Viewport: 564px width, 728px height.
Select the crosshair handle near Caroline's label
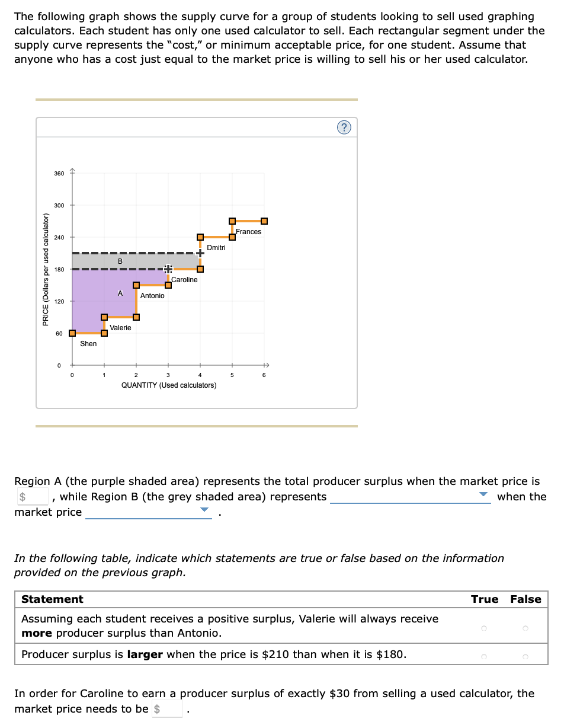[168, 269]
